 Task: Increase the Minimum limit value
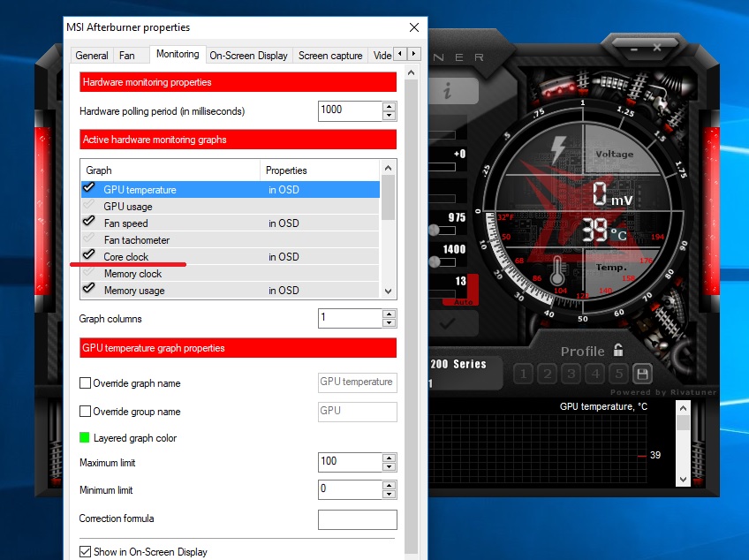pyautogui.click(x=390, y=486)
